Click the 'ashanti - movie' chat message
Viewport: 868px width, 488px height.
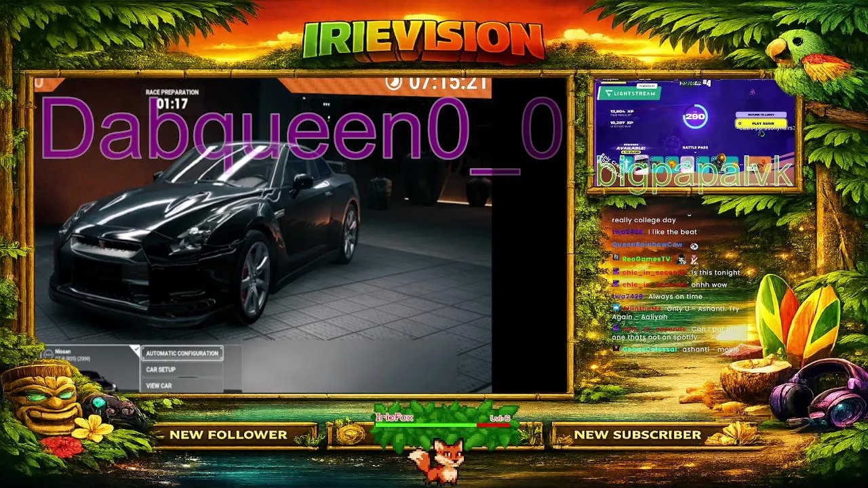click(x=711, y=349)
